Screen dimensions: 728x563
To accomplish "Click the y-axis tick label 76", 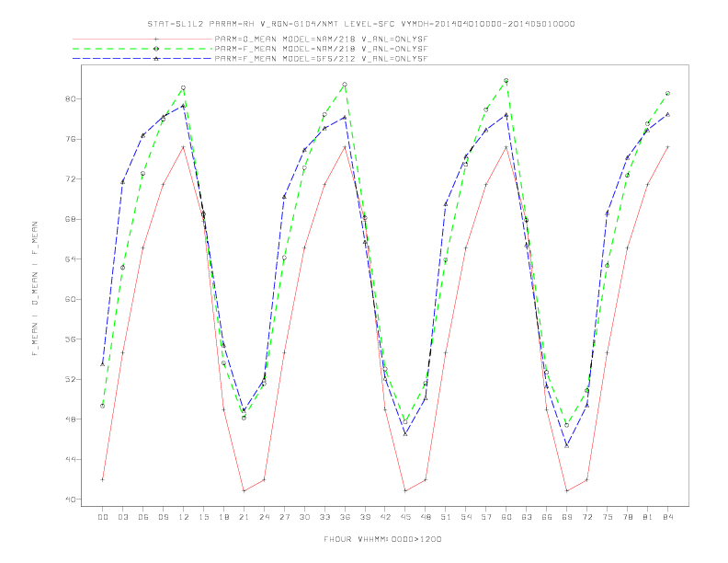I will [x=70, y=139].
